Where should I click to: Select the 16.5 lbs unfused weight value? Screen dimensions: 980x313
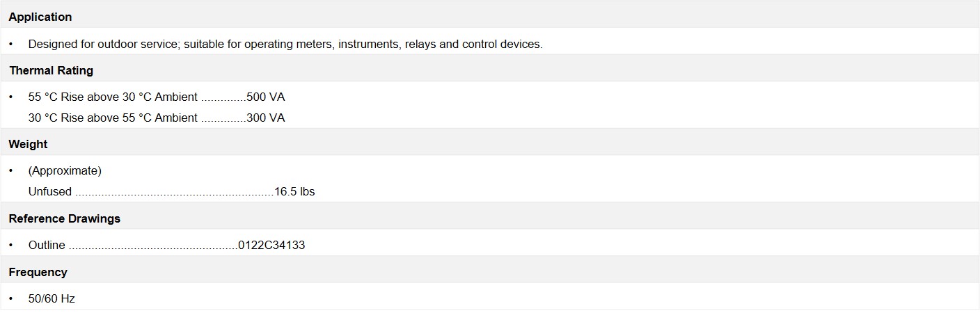click(294, 191)
